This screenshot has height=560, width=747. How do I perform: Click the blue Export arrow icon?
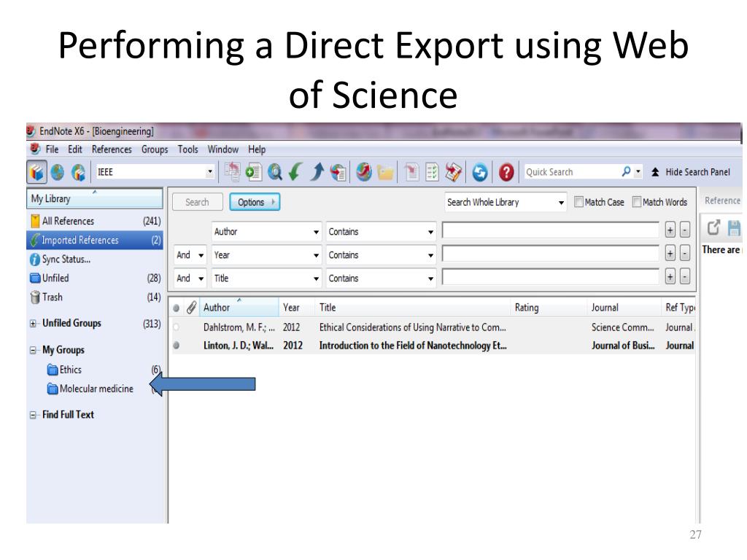(x=317, y=172)
